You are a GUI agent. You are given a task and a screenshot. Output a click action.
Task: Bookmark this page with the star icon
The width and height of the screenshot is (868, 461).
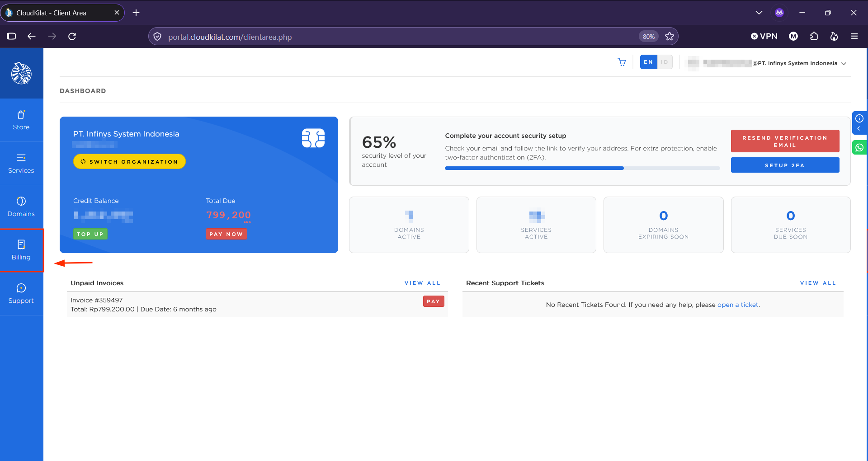[x=670, y=37]
